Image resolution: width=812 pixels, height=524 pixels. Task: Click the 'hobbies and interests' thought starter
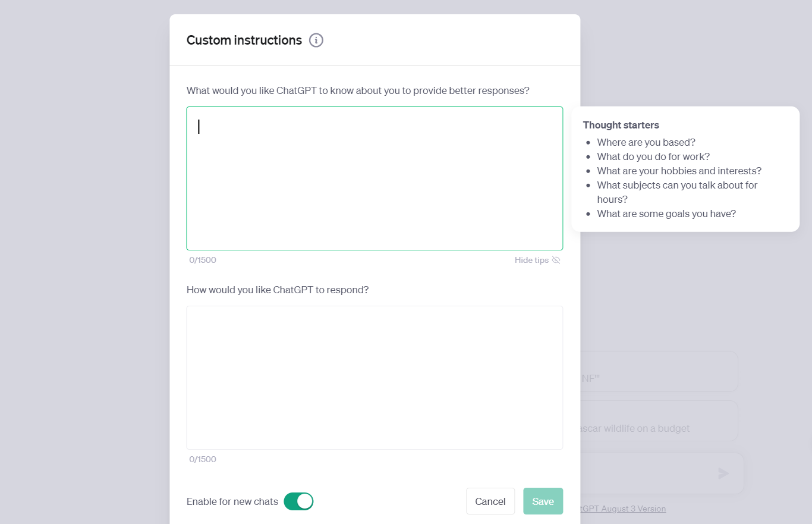coord(679,171)
